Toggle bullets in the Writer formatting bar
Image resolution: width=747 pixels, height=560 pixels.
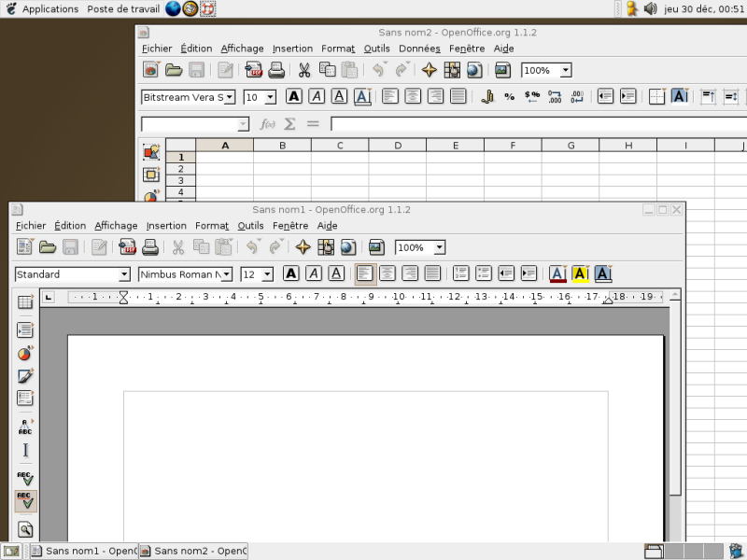(x=484, y=273)
